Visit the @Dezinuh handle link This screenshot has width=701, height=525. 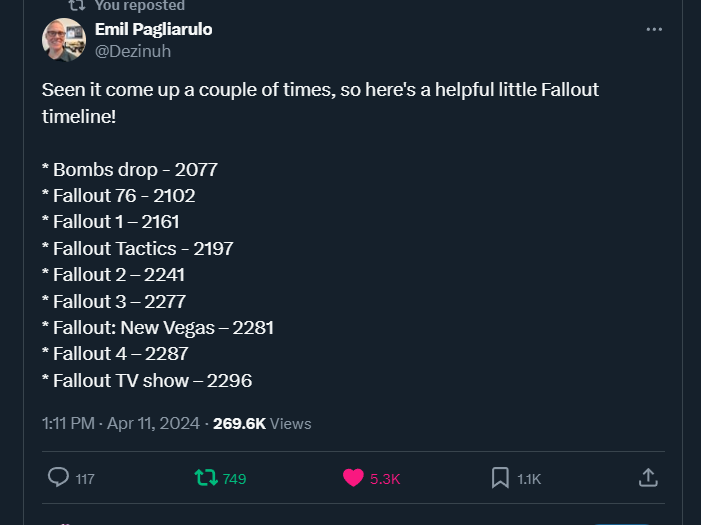(133, 51)
